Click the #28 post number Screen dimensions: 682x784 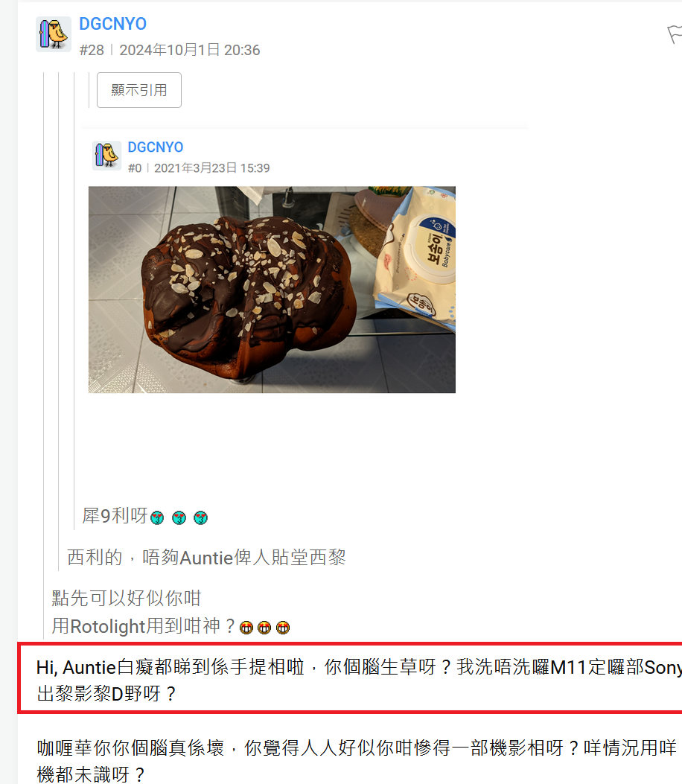click(92, 50)
